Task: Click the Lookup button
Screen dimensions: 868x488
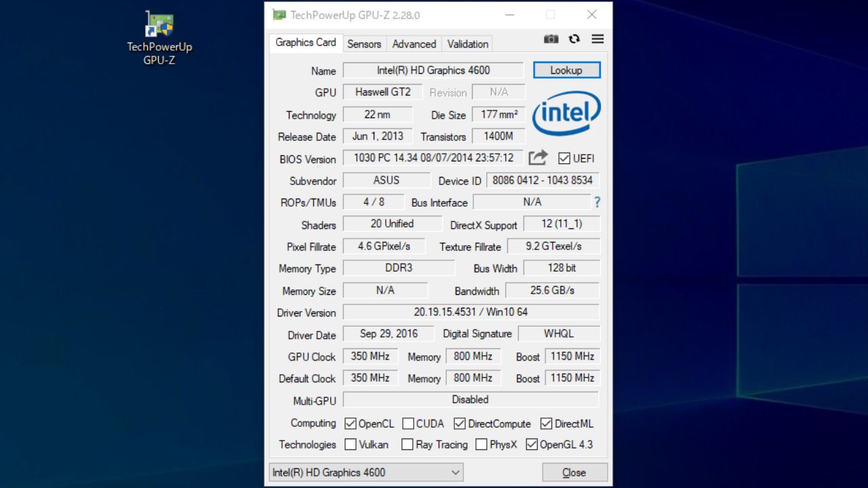Action: [566, 70]
